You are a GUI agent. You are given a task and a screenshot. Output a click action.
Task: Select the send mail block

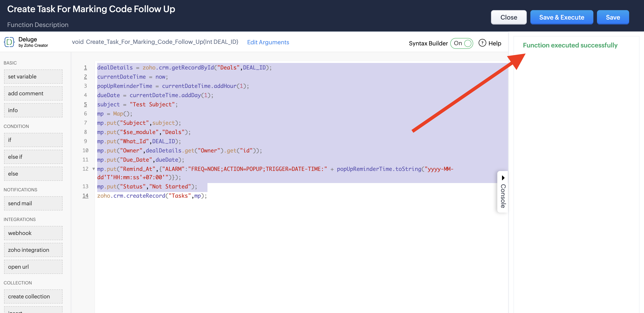pyautogui.click(x=33, y=203)
